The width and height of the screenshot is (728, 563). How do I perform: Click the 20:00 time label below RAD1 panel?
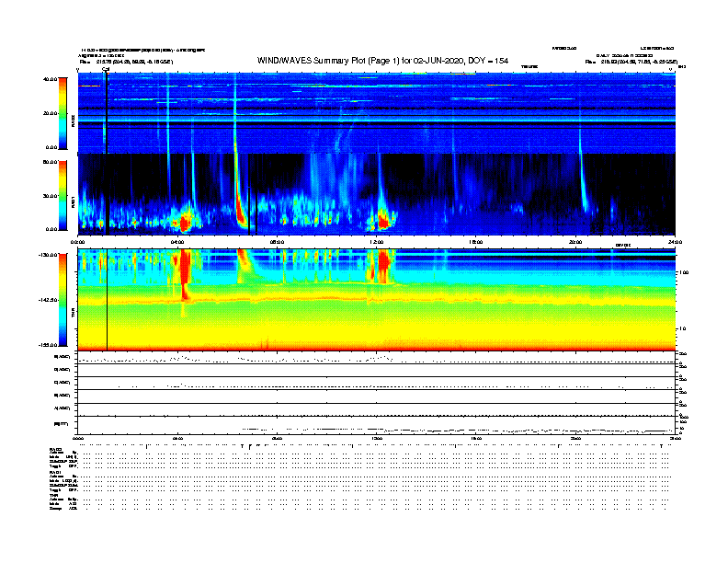575,242
